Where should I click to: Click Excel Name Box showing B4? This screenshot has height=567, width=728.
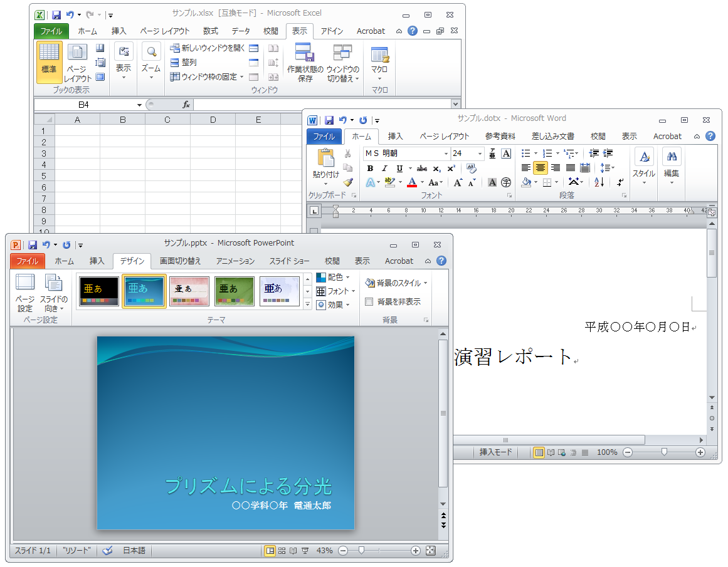83,105
